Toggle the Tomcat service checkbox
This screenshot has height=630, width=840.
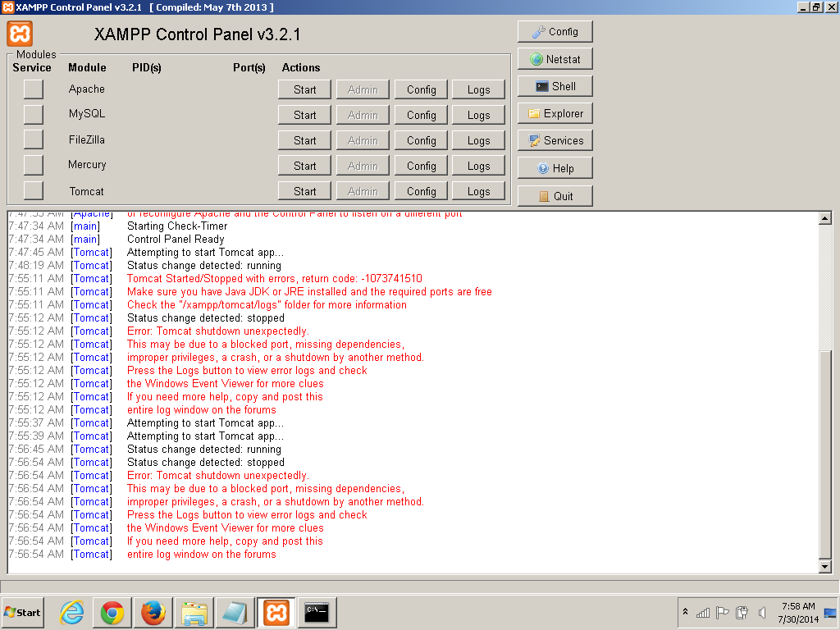pos(33,191)
